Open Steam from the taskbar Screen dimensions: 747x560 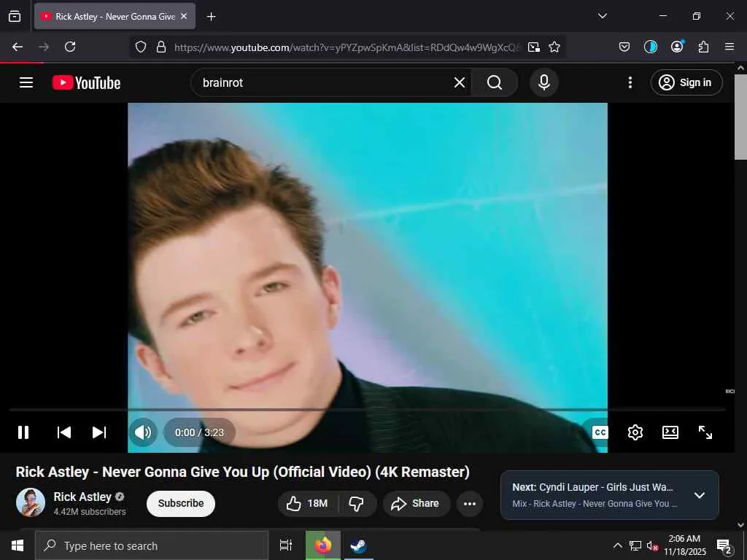point(358,545)
